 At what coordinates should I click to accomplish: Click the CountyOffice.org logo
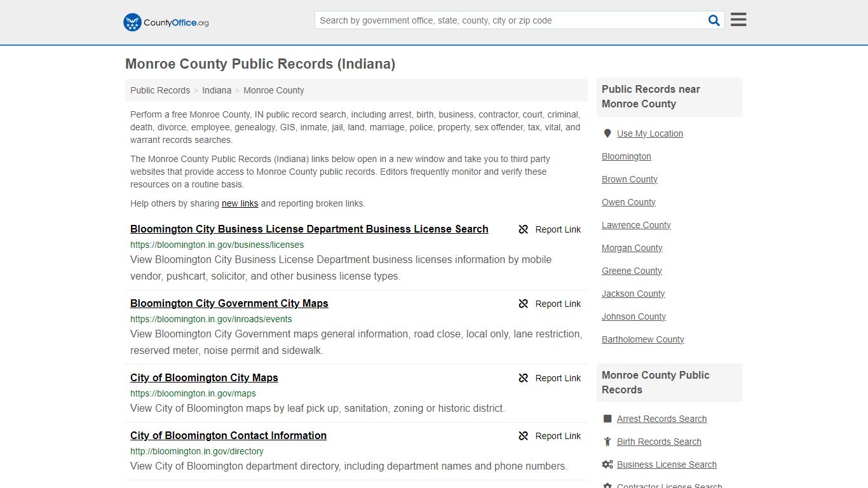pos(166,22)
